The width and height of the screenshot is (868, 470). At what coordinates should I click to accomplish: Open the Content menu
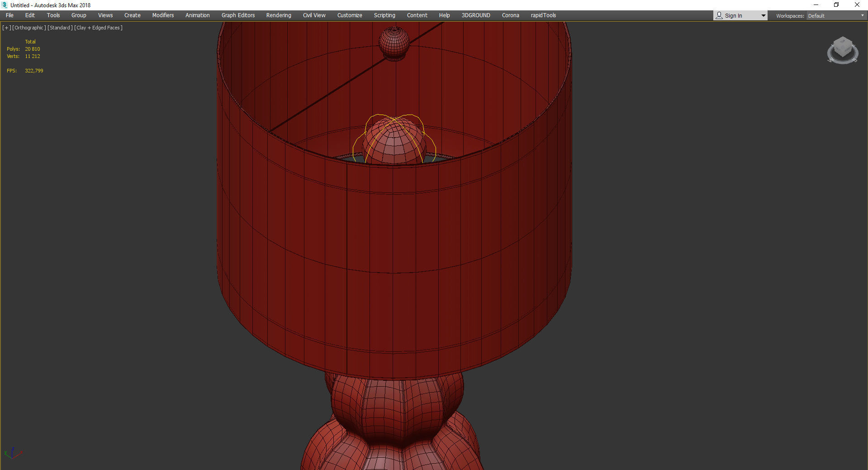tap(417, 15)
